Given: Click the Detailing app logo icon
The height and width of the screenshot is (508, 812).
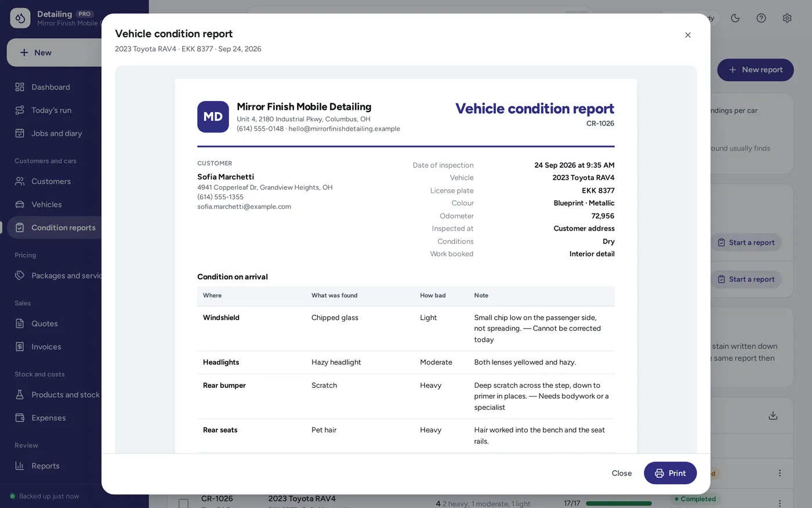Looking at the screenshot, I should (x=20, y=18).
